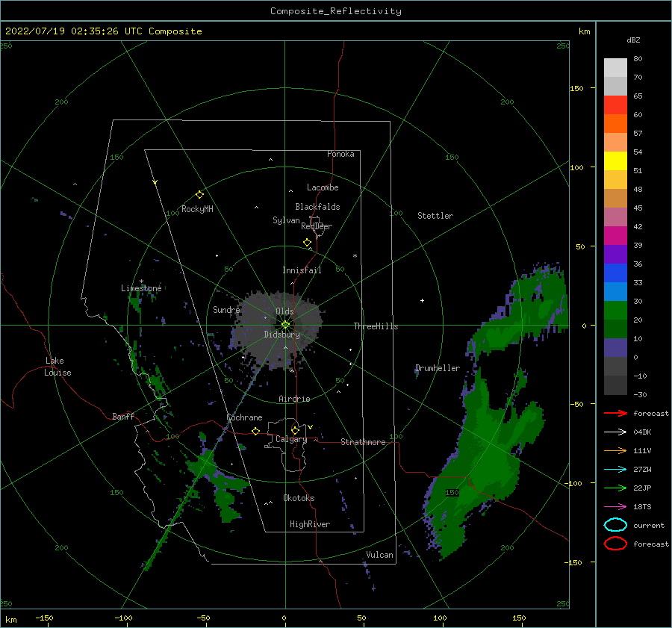The width and height of the screenshot is (672, 628).
Task: Click the RedDeer city label
Action: point(317,226)
